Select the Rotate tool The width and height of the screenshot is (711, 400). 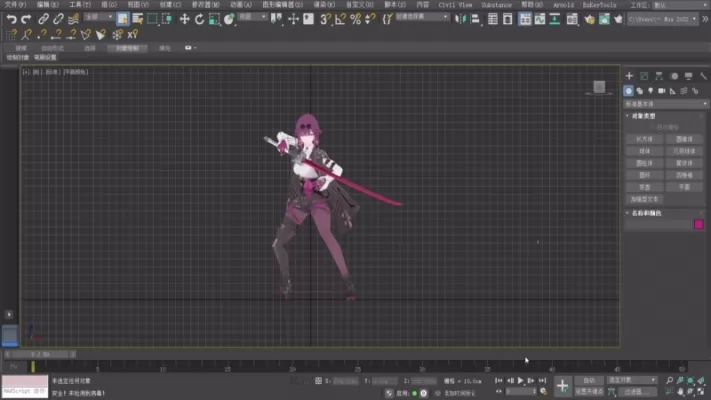(199, 19)
